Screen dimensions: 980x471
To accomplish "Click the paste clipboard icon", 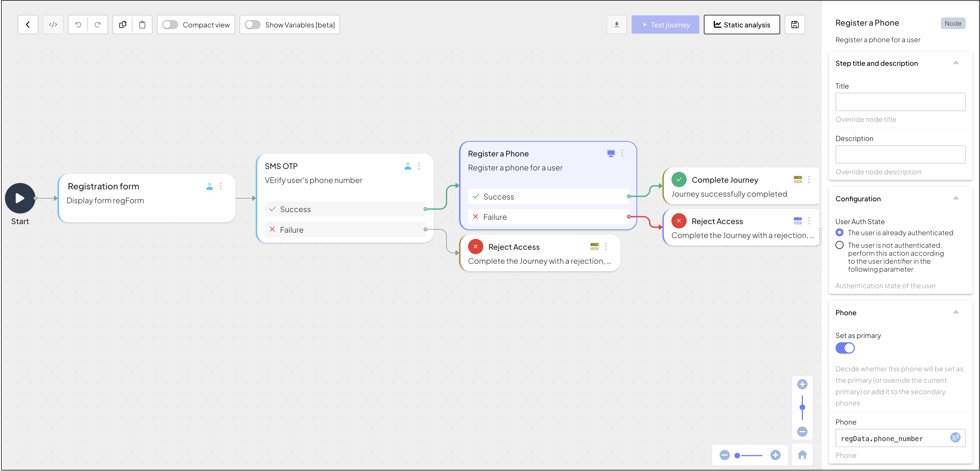I will pos(142,25).
